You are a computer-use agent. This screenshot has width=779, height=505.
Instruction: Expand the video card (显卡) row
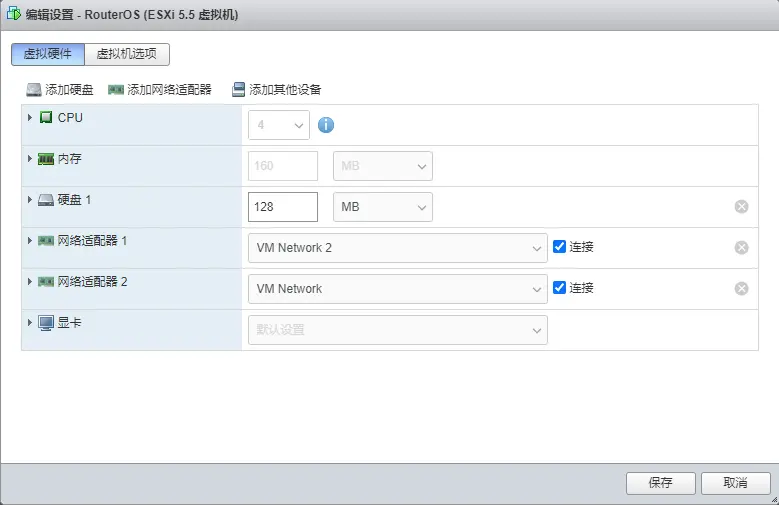click(x=29, y=322)
